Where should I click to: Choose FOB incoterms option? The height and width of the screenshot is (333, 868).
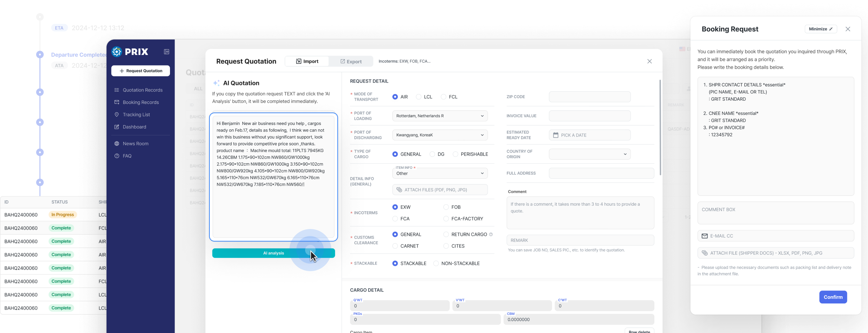pos(446,207)
